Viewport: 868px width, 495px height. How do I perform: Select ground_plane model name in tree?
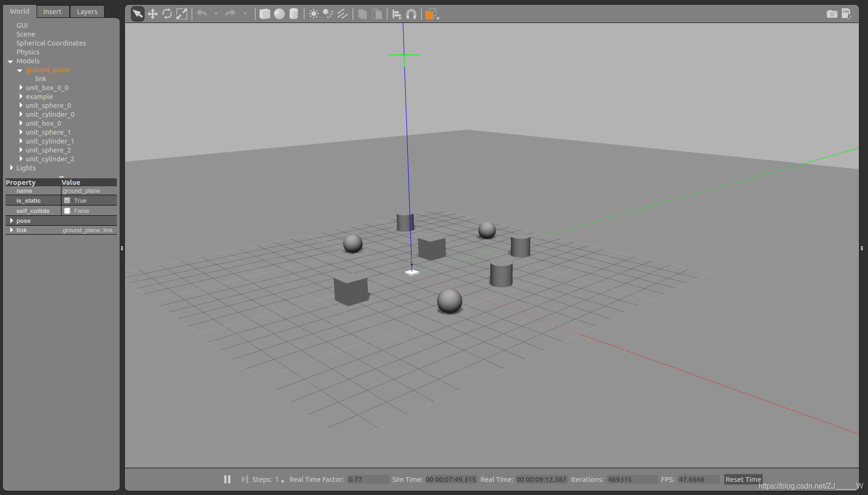tap(48, 70)
